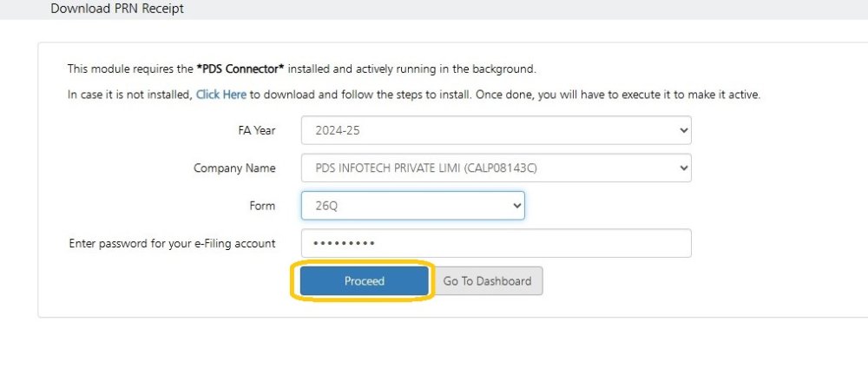This screenshot has width=868, height=375.
Task: Click the 'This module requires the' text
Action: [x=130, y=69]
